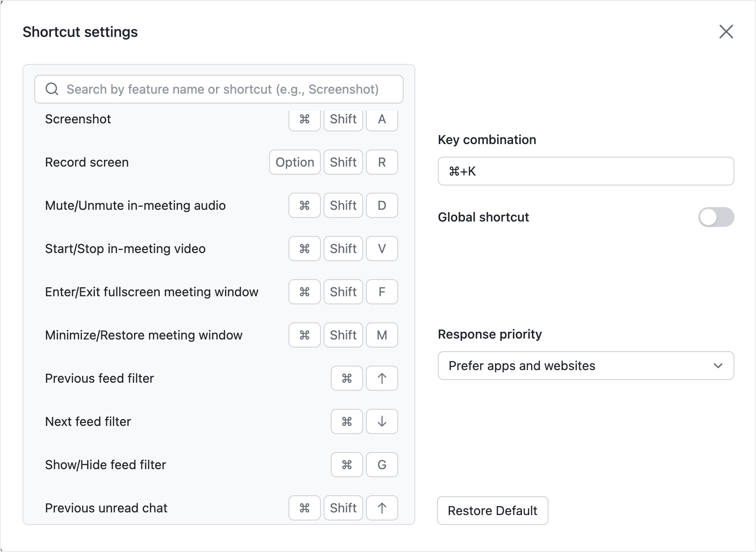Click the Shift key beside Mute/Unmute in-meeting audio
Viewport: 756px width, 552px height.
343,205
